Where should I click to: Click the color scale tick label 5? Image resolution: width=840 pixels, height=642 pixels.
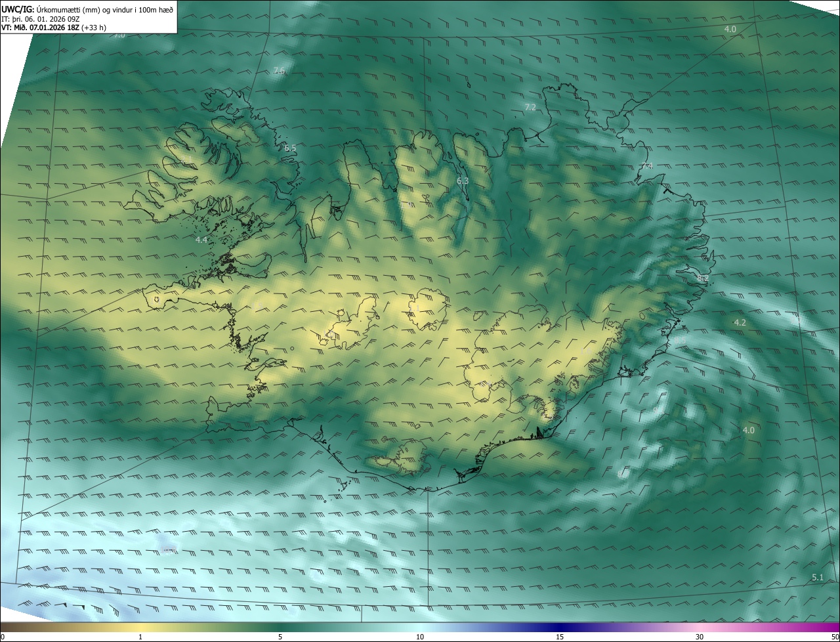[x=280, y=637]
